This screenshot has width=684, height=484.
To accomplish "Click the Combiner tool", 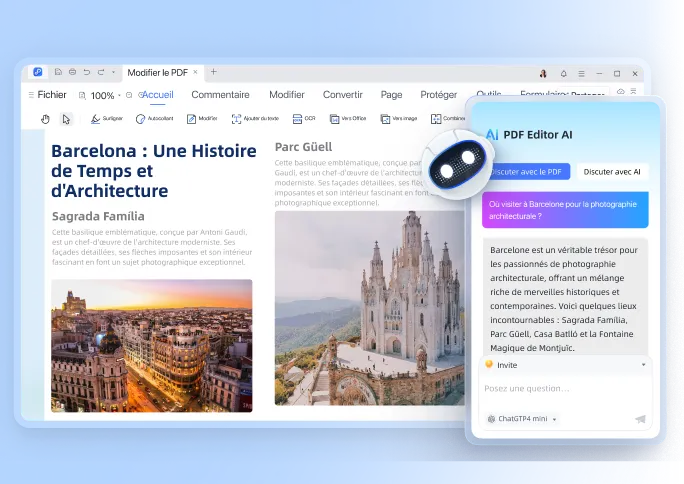I will [448, 119].
